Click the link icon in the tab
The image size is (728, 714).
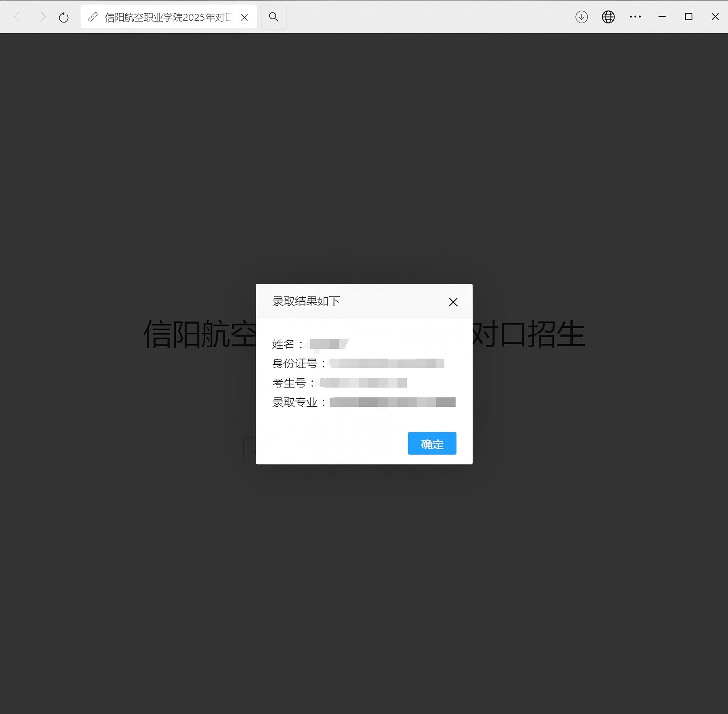pyautogui.click(x=93, y=17)
